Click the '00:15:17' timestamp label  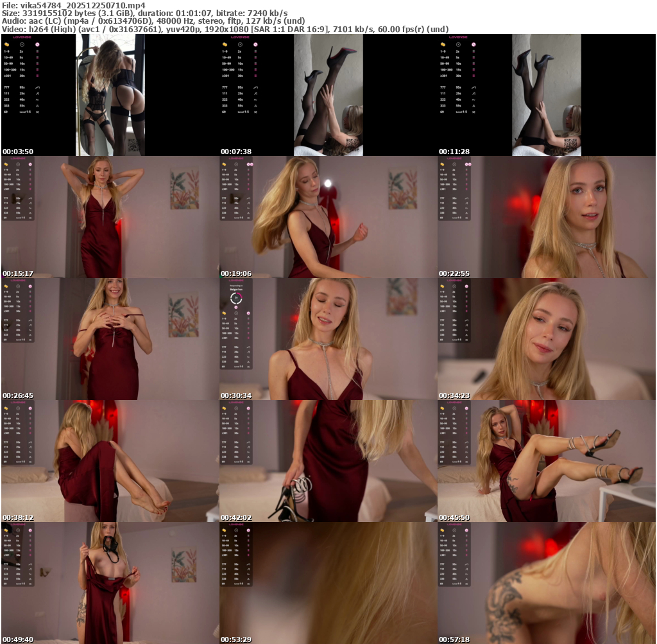tap(17, 274)
